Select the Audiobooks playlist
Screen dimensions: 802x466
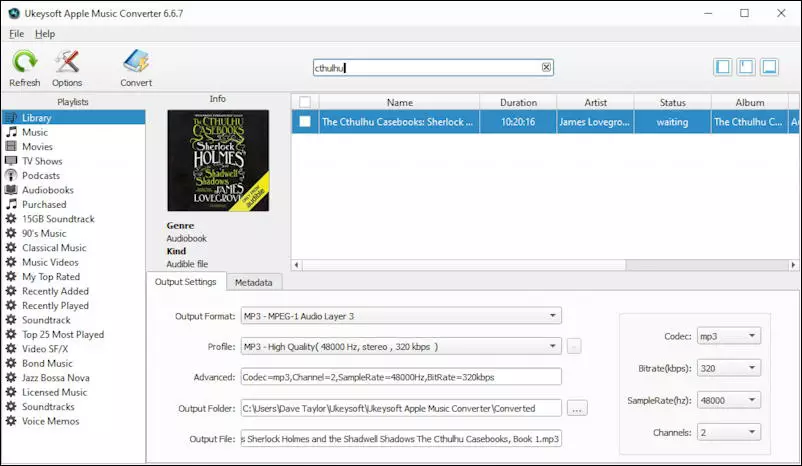tap(47, 190)
